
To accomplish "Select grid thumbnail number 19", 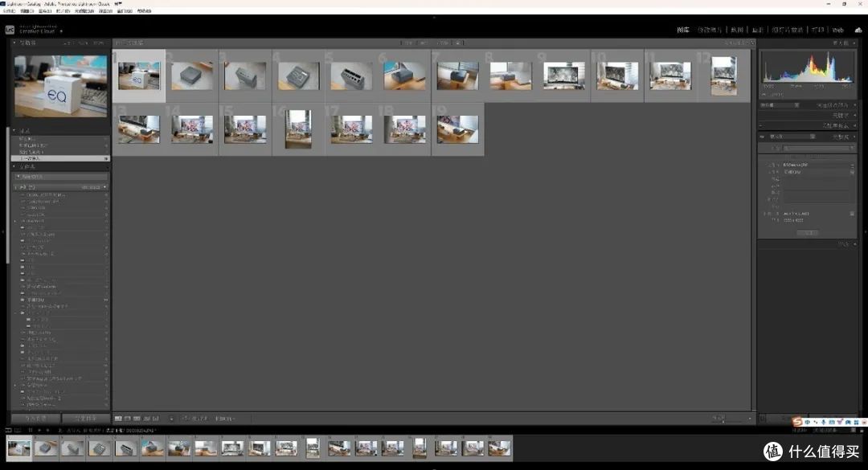I will [x=458, y=129].
